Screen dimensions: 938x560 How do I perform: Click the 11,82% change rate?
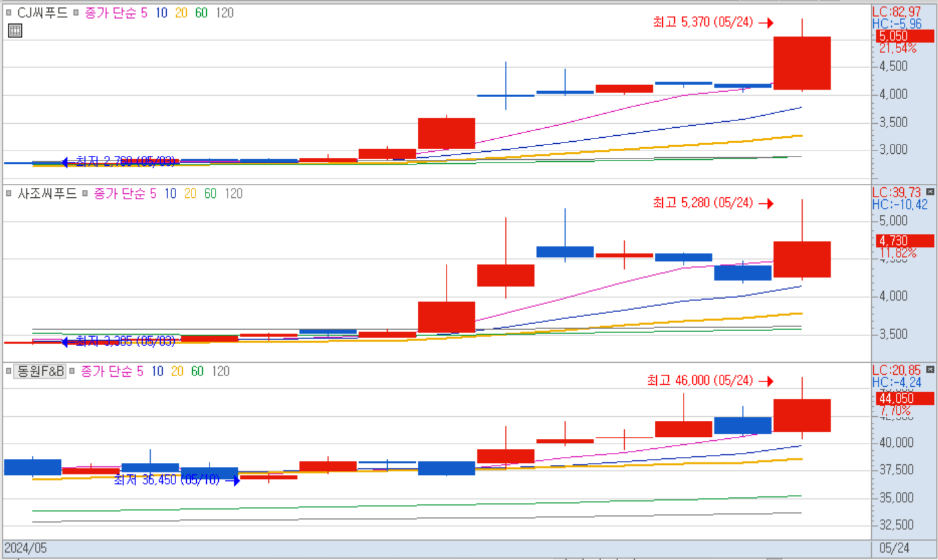898,253
